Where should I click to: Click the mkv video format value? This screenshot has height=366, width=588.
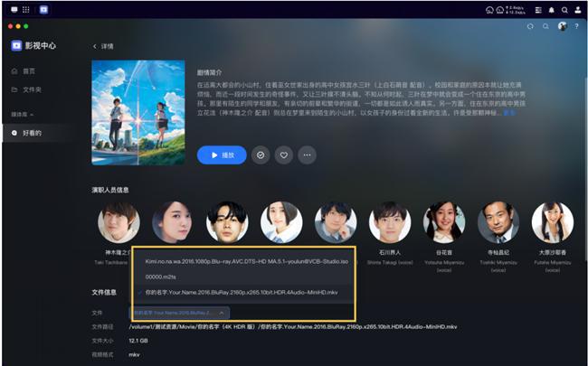coord(134,355)
